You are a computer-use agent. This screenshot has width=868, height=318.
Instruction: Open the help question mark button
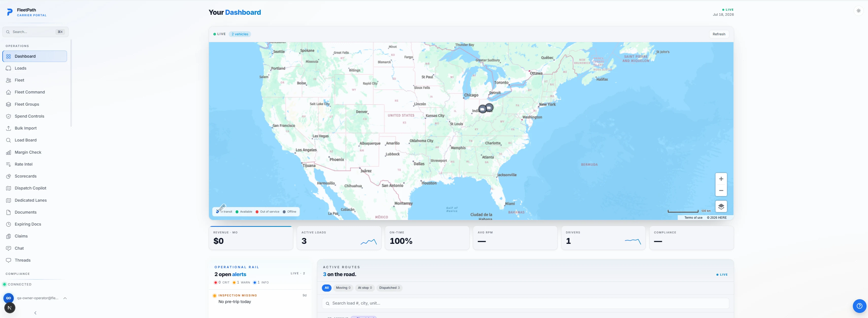coord(859,306)
